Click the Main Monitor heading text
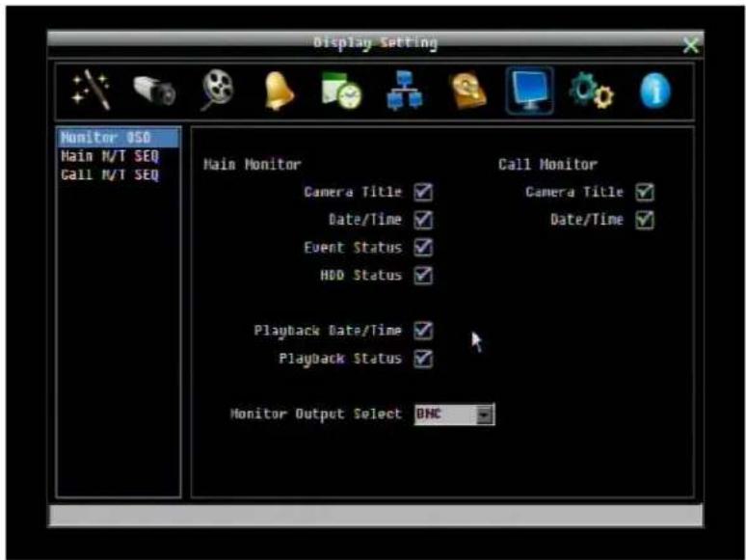This screenshot has width=746, height=560. pyautogui.click(x=253, y=165)
